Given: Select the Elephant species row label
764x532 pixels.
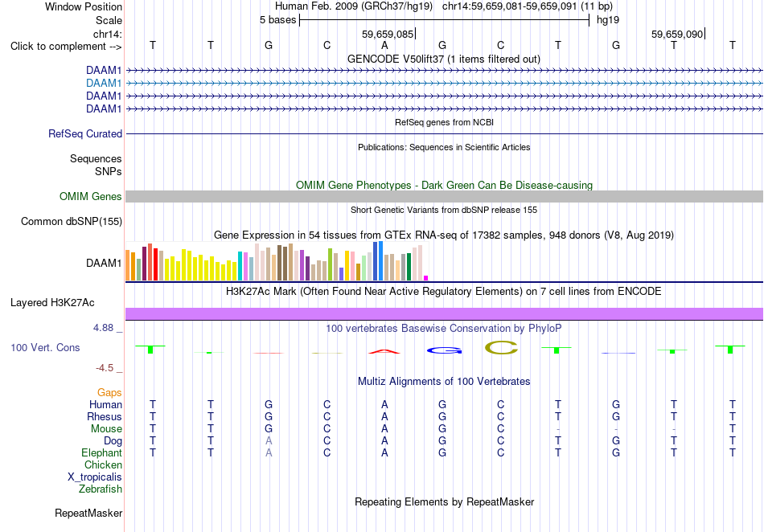Looking at the screenshot, I should click(x=101, y=452).
